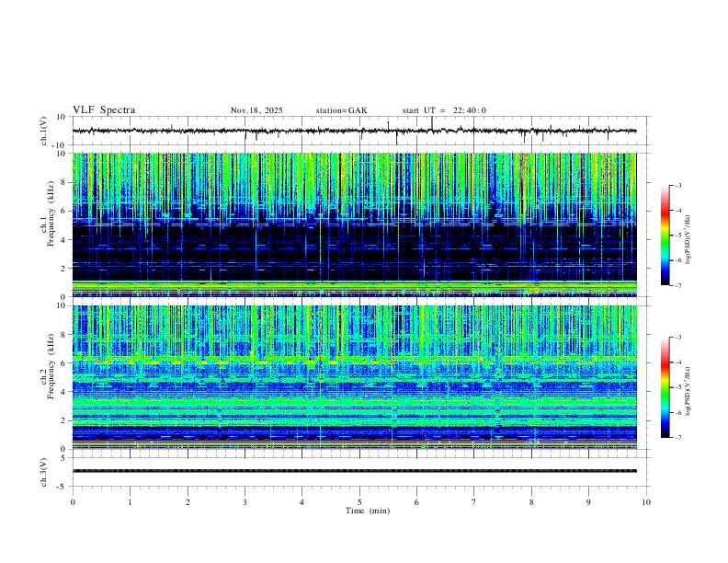Screen dimensions: 728x563
Task: Click the "ch.3(V)" axis label
Action: (43, 472)
